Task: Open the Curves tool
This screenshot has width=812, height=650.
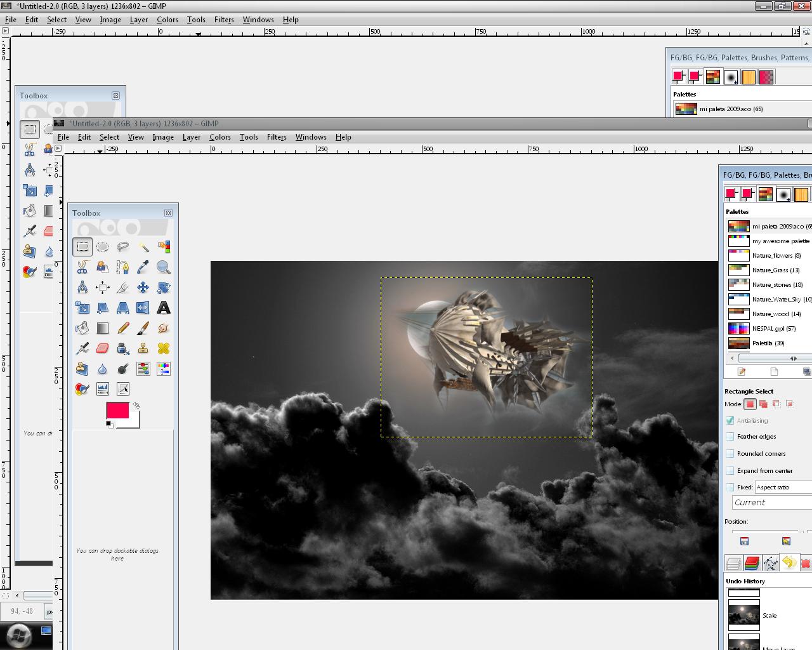Action: point(122,389)
